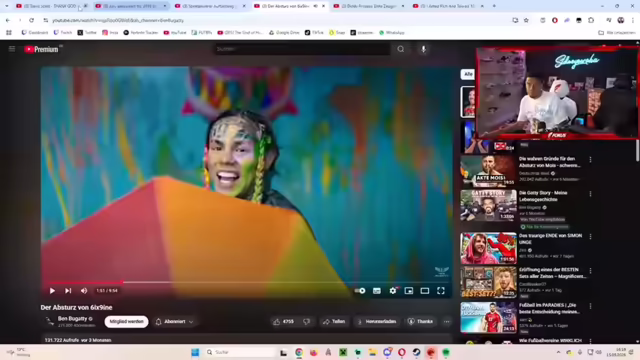Click the YouTube URL address bar
This screenshot has width=640, height=360.
point(278,20)
